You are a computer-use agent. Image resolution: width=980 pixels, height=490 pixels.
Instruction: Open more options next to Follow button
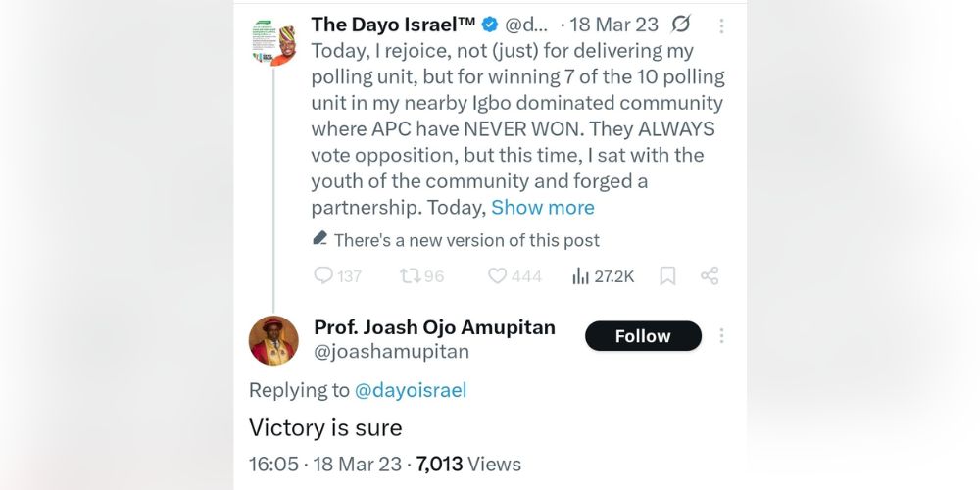722,335
